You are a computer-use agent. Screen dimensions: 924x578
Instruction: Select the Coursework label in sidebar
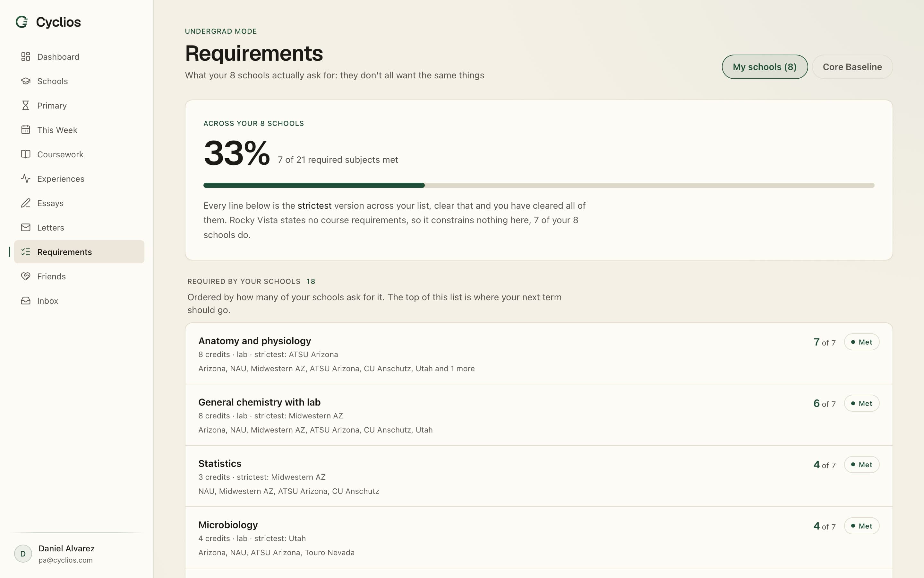(x=60, y=154)
